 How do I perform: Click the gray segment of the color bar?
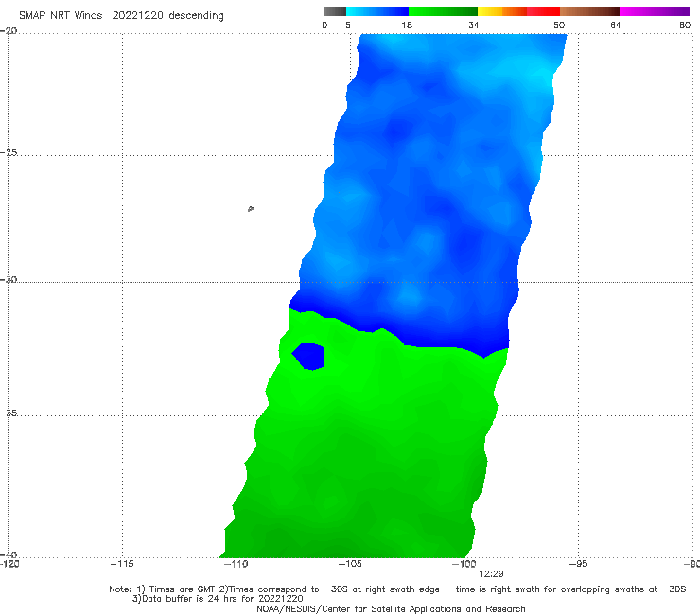(x=334, y=11)
